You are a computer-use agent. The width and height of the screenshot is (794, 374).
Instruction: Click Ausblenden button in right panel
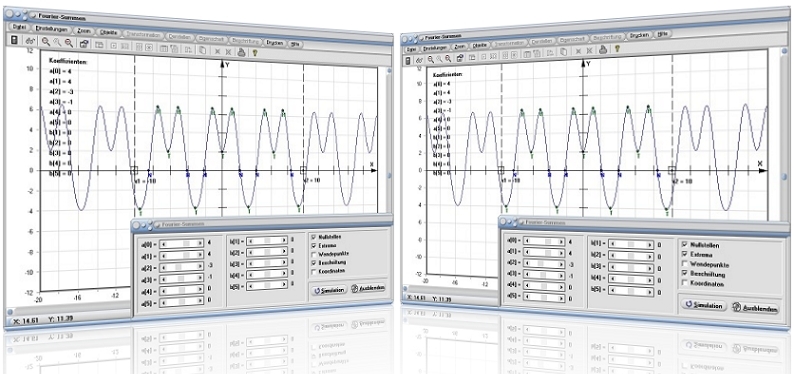coord(755,308)
